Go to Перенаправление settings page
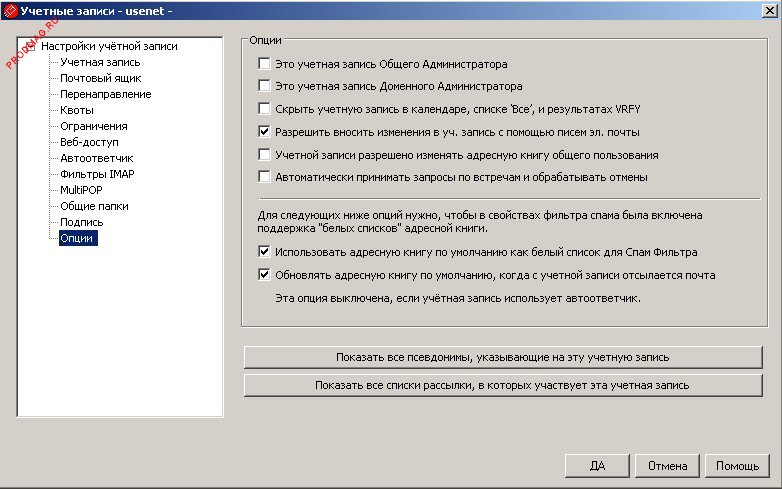 coord(105,94)
